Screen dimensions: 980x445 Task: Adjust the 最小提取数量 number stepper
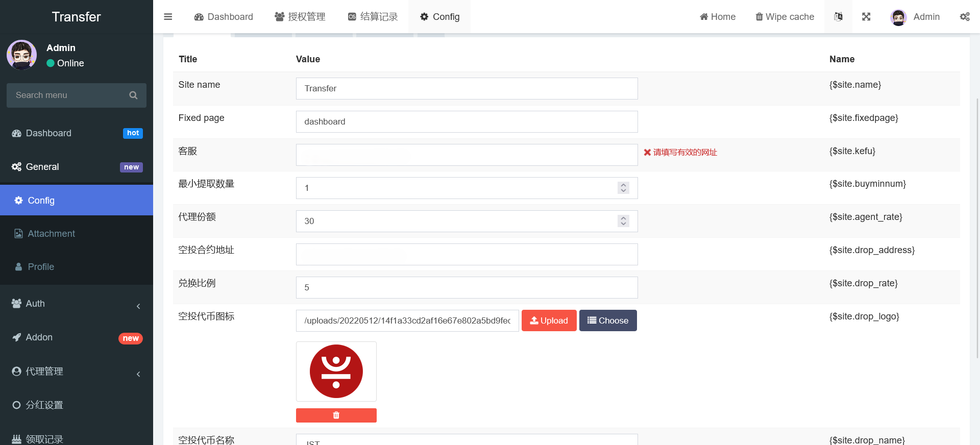click(x=623, y=188)
